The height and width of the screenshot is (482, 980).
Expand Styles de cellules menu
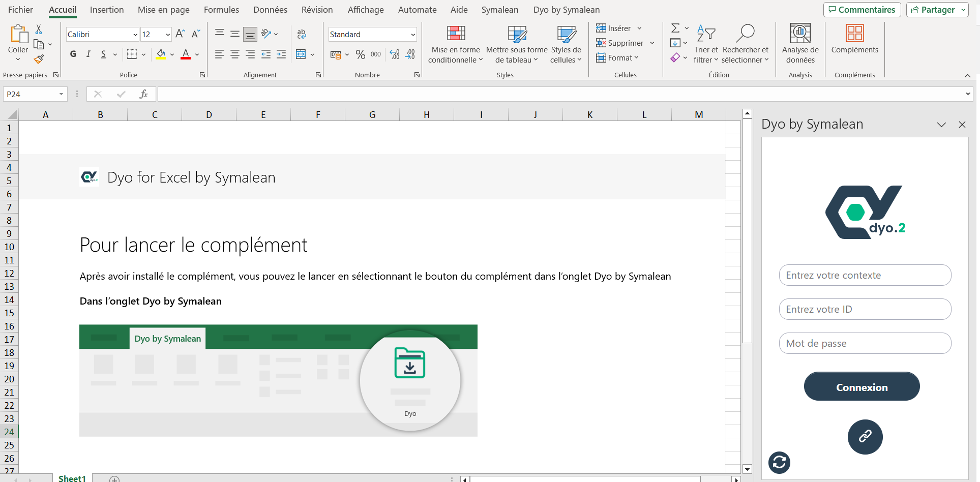[566, 44]
